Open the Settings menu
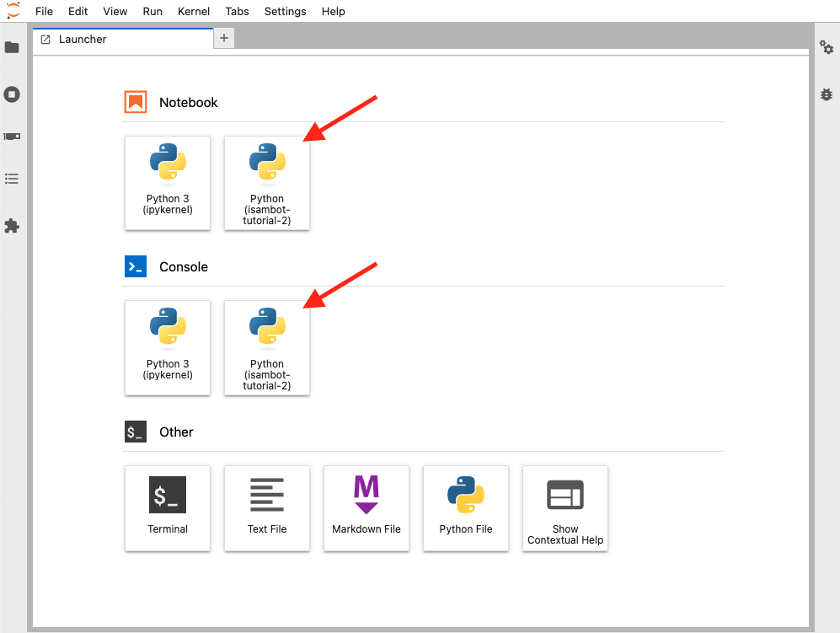Viewport: 840px width, 633px height. click(285, 11)
